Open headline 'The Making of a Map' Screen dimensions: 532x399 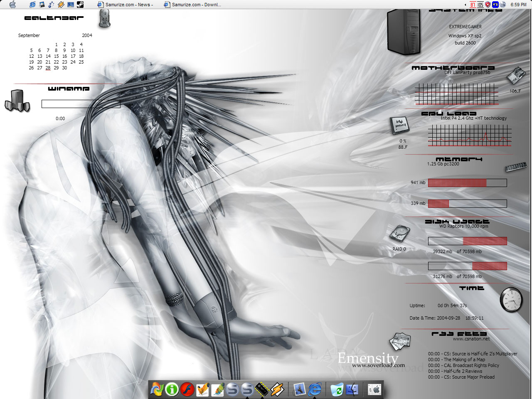click(x=456, y=360)
